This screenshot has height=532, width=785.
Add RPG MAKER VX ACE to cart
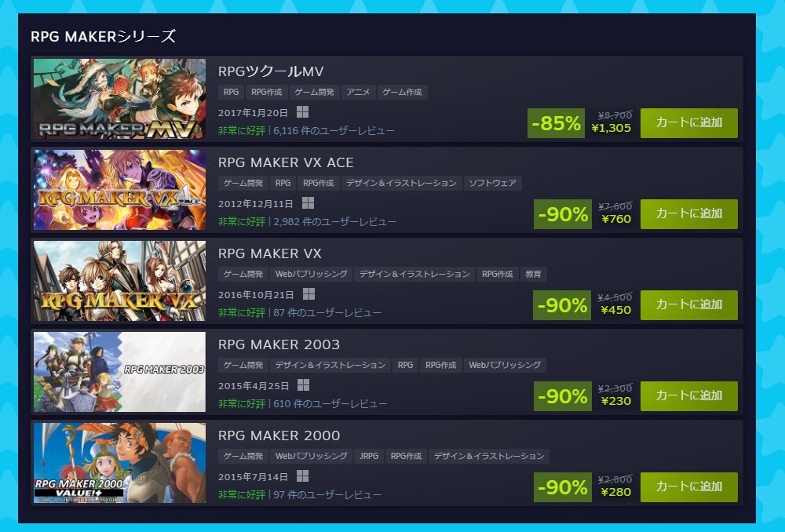pyautogui.click(x=689, y=213)
